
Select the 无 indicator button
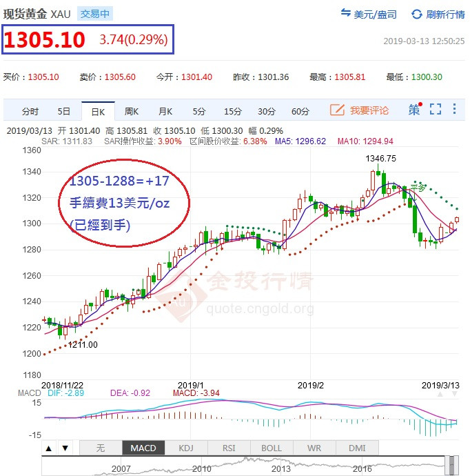101,448
